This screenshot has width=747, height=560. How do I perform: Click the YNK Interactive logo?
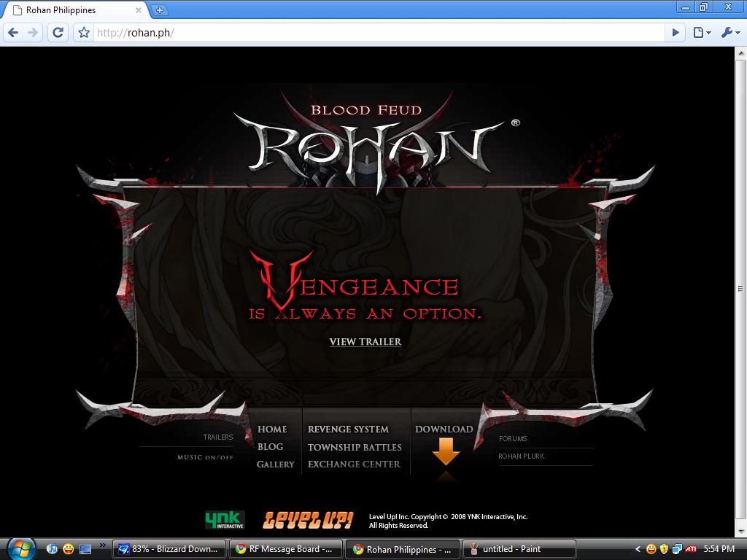click(x=225, y=520)
